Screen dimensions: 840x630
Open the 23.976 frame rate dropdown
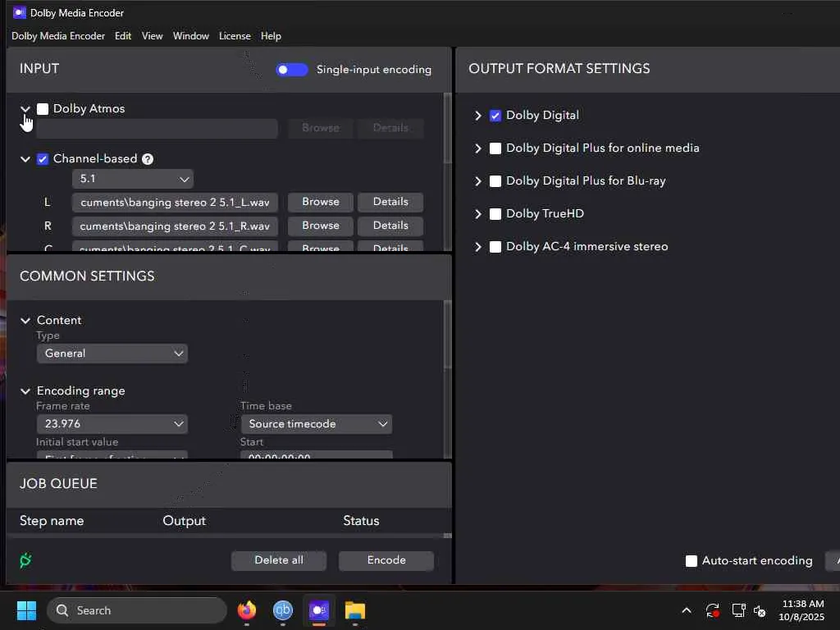[x=112, y=424]
